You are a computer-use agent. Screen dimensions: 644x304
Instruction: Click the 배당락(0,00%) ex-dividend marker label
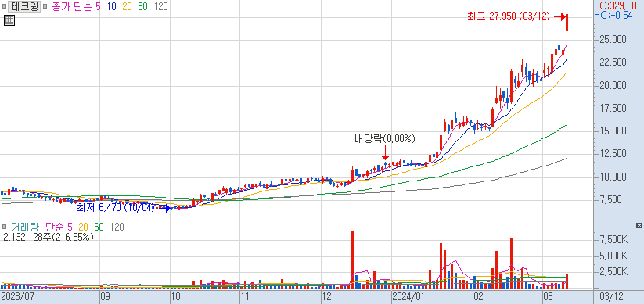(x=385, y=139)
